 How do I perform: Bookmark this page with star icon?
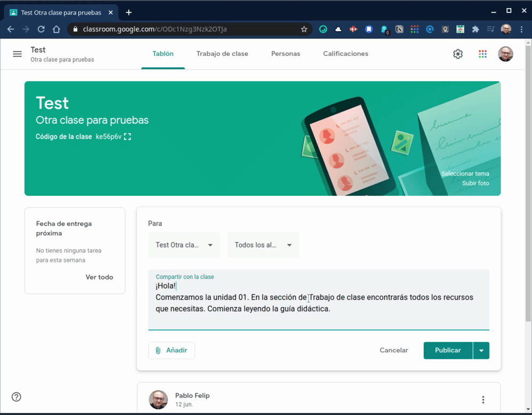(x=304, y=29)
